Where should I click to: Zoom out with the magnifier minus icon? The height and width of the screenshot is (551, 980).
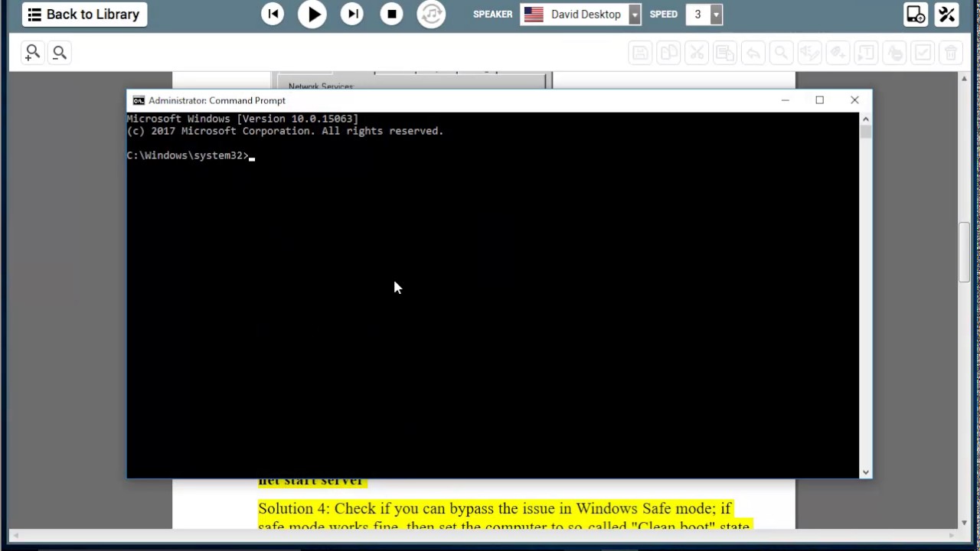[x=60, y=53]
